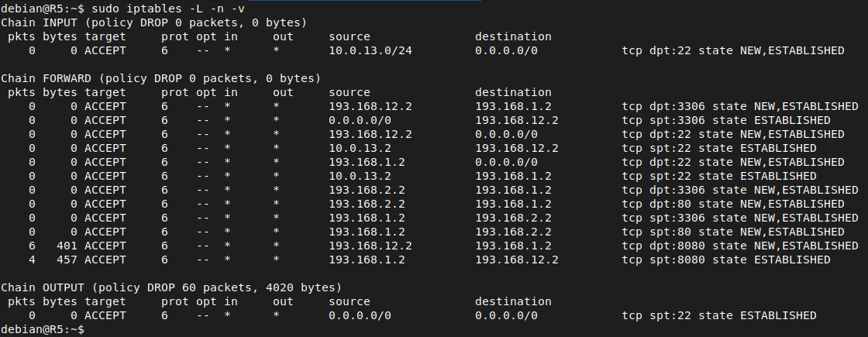Click "tcp spt:3306 state NEW,ESTABLISHED" rule text

(x=740, y=218)
